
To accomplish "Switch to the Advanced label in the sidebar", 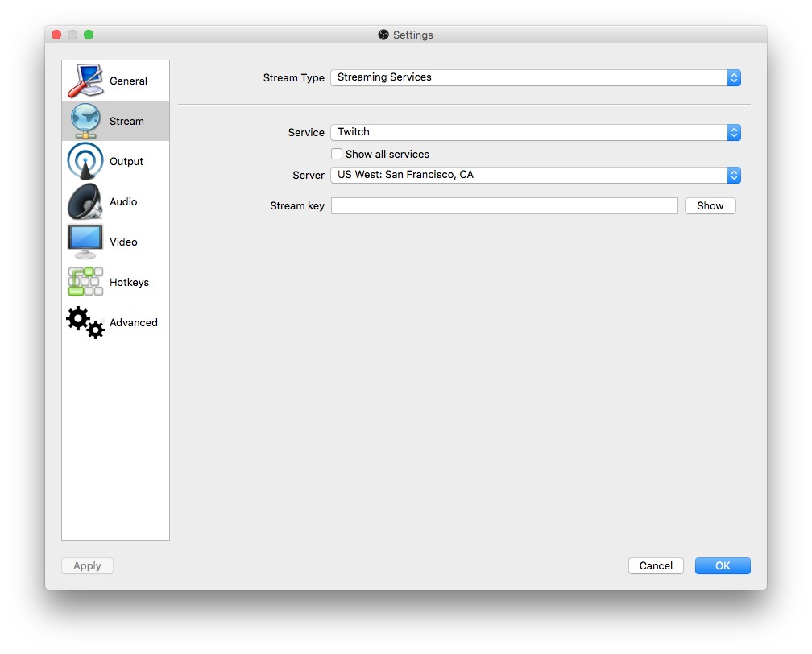I will click(x=134, y=323).
